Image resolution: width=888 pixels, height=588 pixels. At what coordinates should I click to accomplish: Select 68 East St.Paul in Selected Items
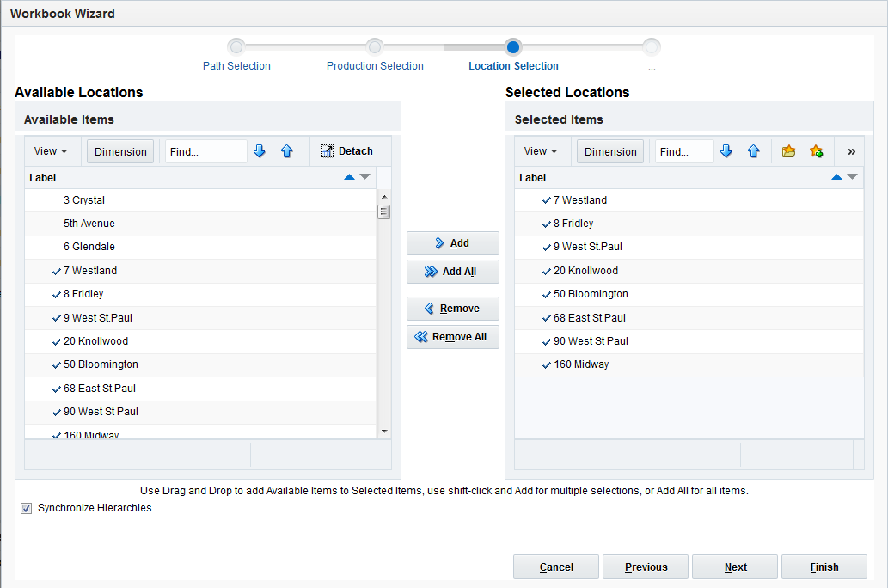pos(689,318)
